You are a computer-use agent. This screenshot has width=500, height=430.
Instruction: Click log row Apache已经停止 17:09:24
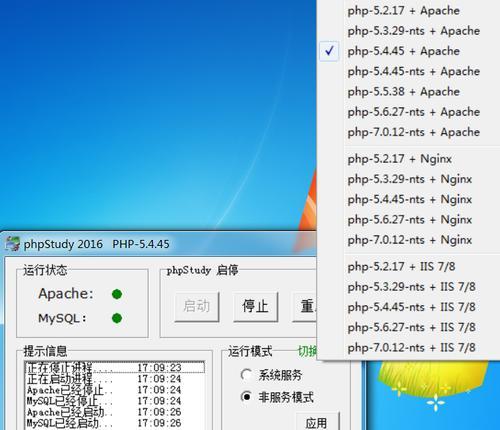pyautogui.click(x=114, y=390)
